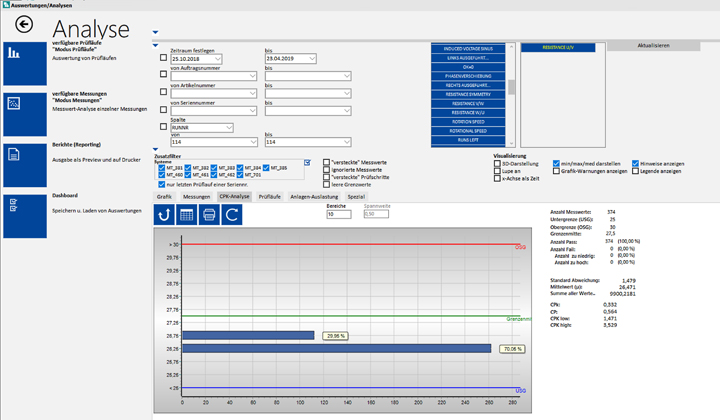
Task: Click the Aktualisieren button
Action: point(653,45)
